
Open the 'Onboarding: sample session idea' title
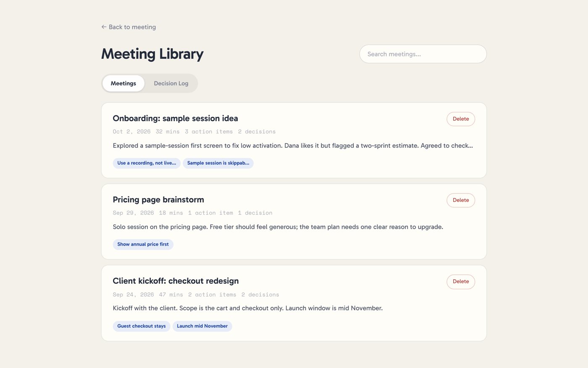[175, 119]
